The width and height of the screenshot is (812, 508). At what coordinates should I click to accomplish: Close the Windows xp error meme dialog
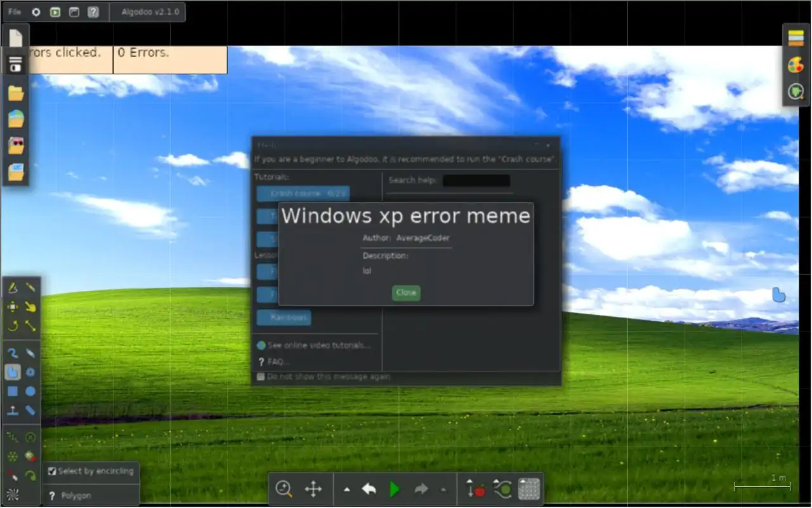[406, 293]
